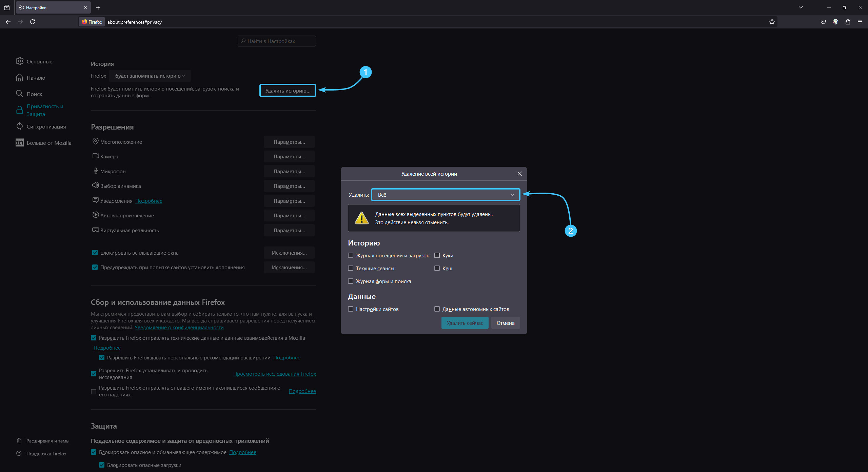Open the extensions puzzle icon
This screenshot has width=868, height=472.
coord(848,22)
